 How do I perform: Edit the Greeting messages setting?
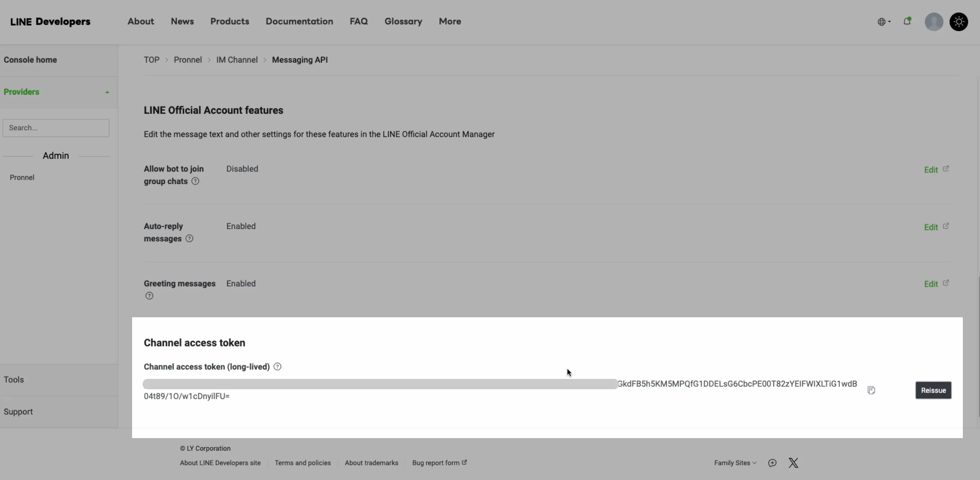[936, 284]
